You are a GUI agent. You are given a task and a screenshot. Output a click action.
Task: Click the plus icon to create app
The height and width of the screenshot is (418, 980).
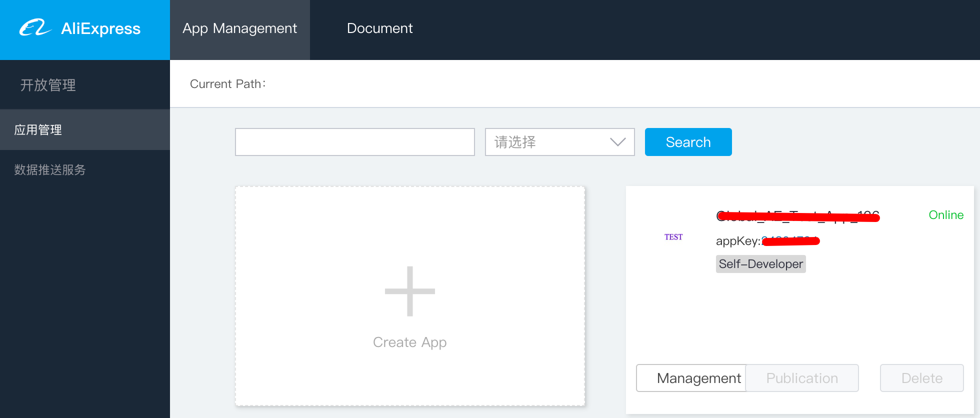[410, 291]
